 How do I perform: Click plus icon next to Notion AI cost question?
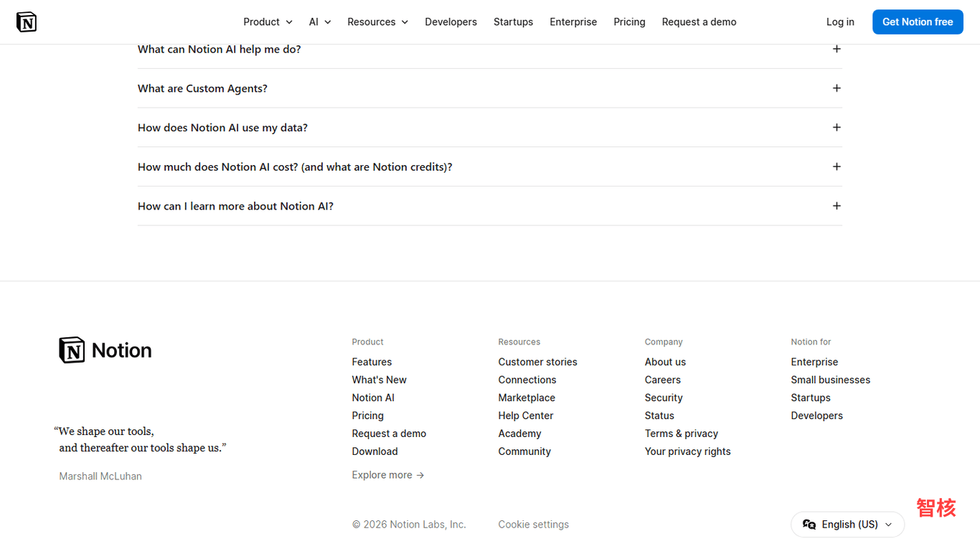837,166
